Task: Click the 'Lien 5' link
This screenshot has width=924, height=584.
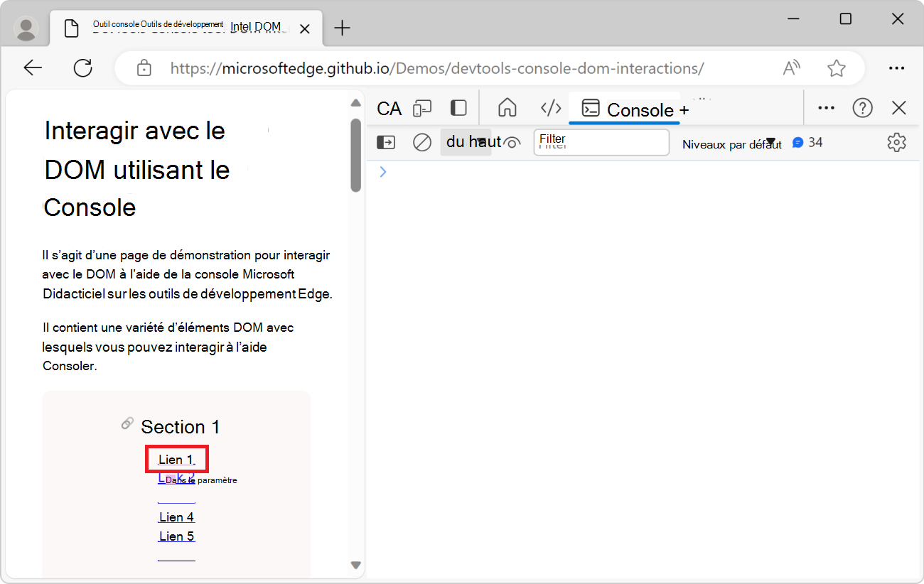Action: [176, 536]
